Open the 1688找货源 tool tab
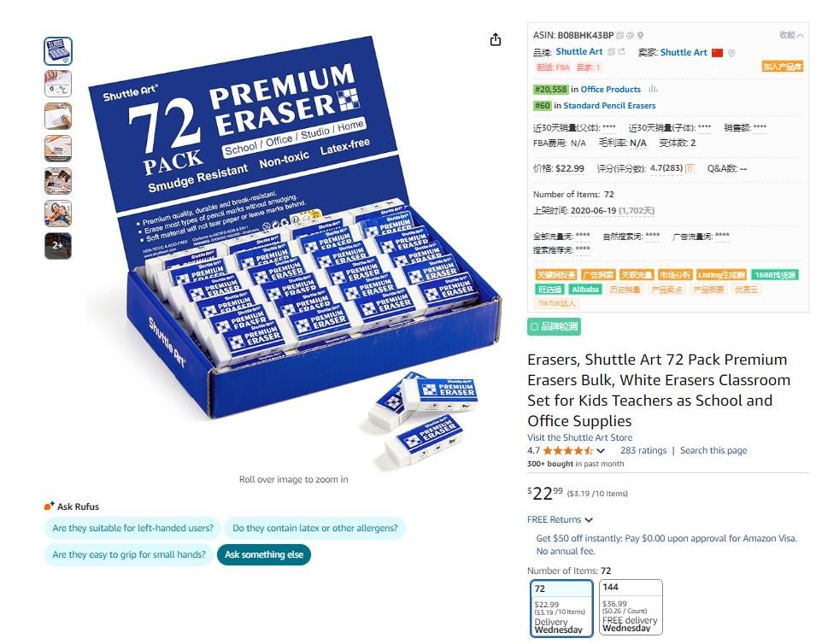Viewport: 822px width, 644px height. click(x=775, y=275)
